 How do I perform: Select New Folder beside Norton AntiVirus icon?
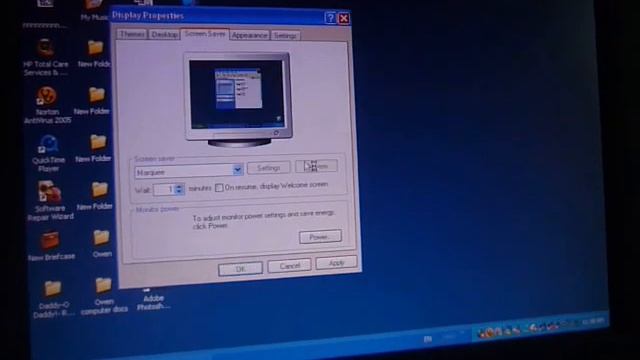[93, 100]
